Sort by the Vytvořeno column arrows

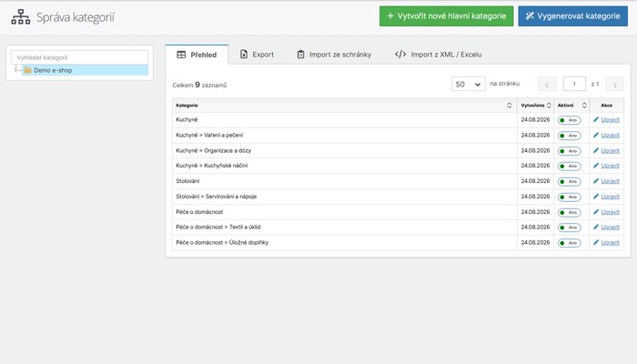click(549, 106)
